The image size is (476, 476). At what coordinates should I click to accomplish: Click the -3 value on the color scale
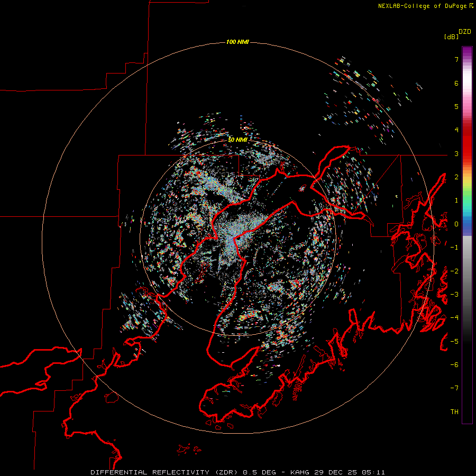454,295
